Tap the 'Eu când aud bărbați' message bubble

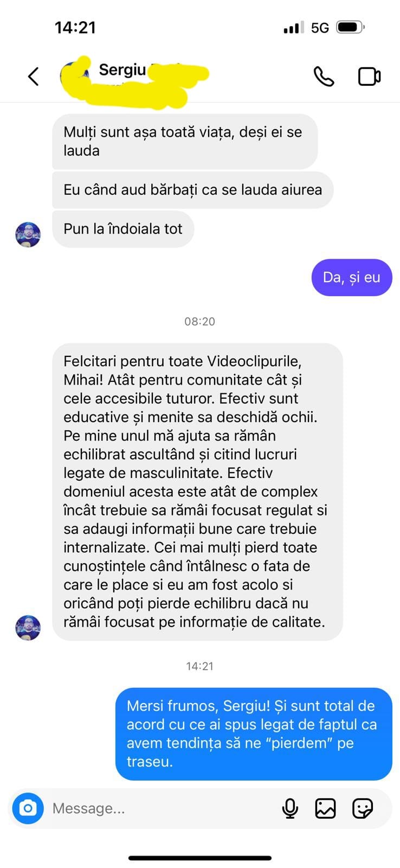click(192, 190)
